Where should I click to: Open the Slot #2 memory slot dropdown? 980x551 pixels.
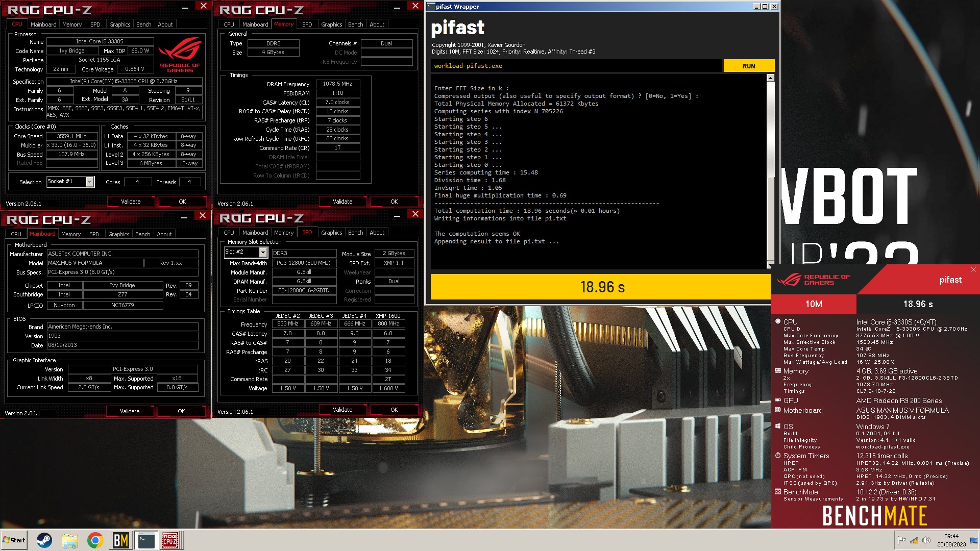(263, 252)
